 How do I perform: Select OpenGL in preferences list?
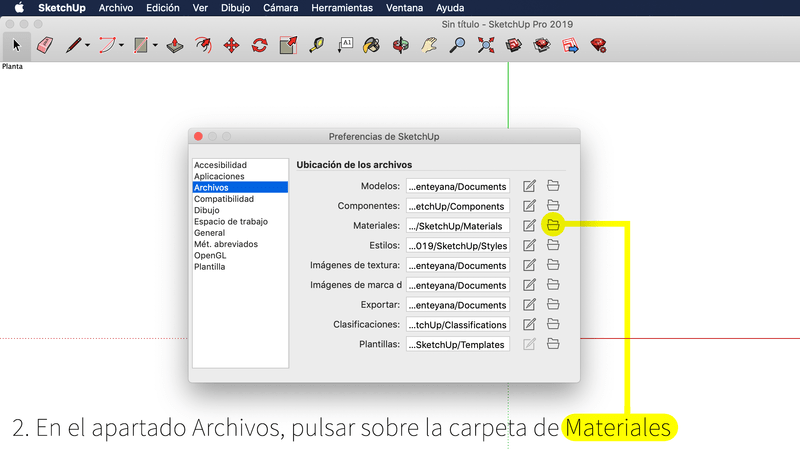[x=240, y=255]
